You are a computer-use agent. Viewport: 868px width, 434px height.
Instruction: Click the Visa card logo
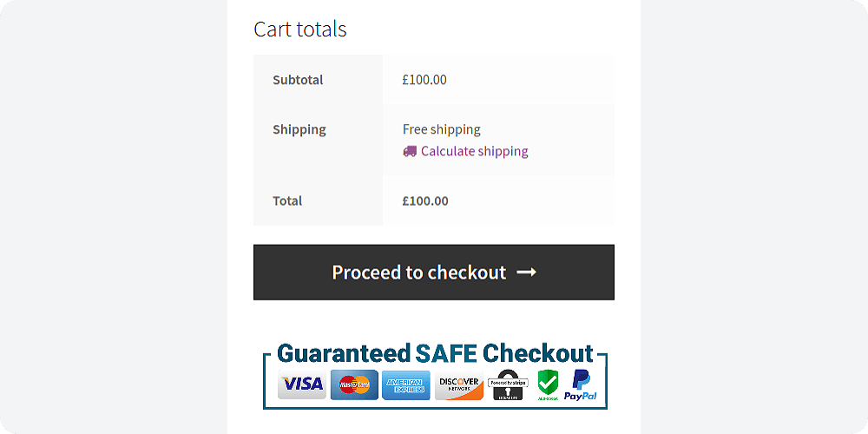[x=302, y=385]
